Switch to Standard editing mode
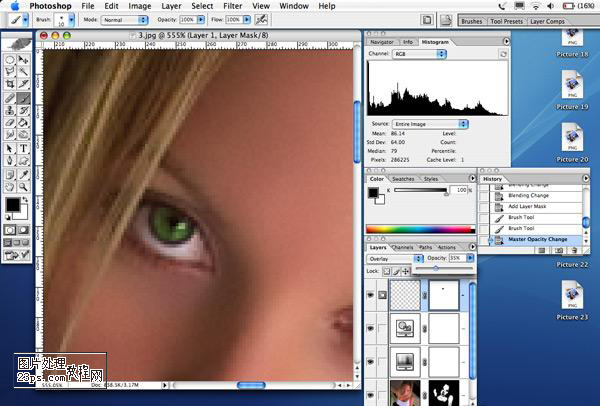This screenshot has width=600, height=406. (x=10, y=230)
